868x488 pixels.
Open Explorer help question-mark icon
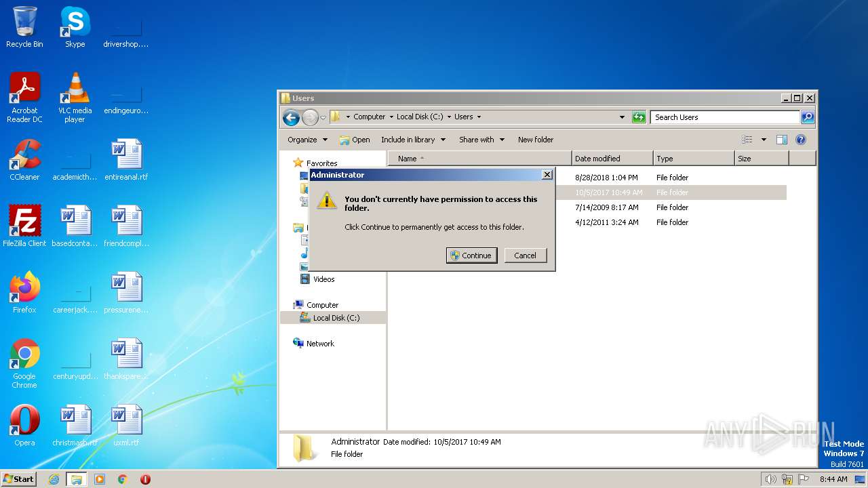tap(800, 140)
